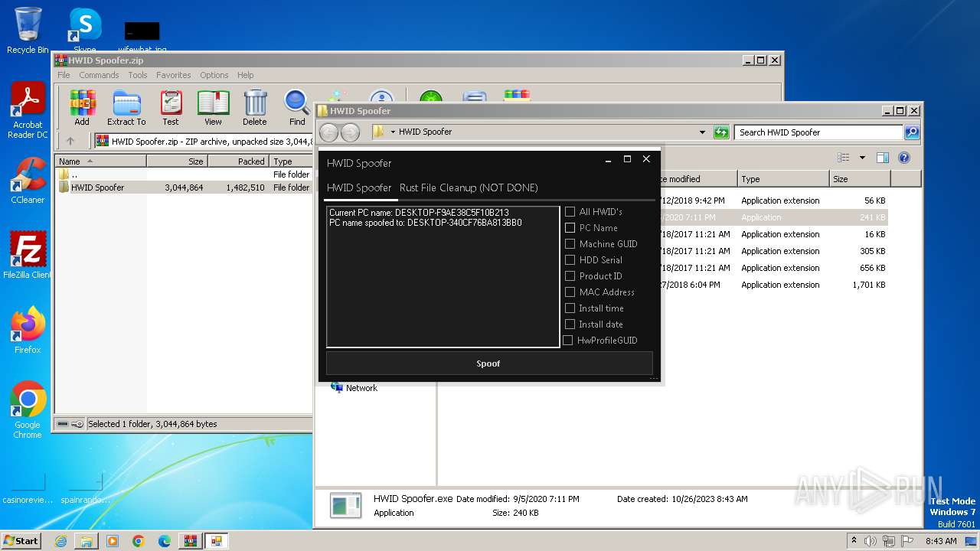The image size is (980, 551).
Task: Toggle the preview pane icon in Explorer
Action: coord(882,158)
